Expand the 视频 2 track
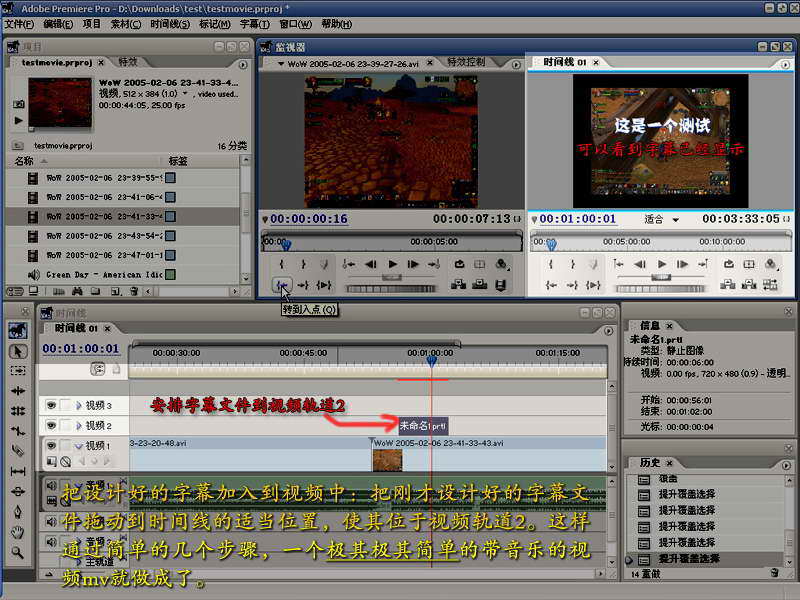This screenshot has height=600, width=800. 79,426
